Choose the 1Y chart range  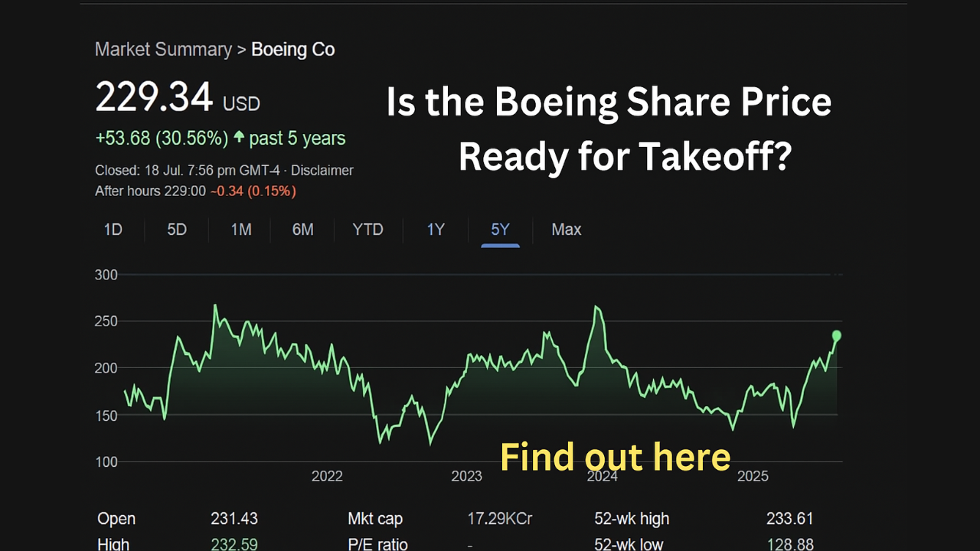coord(436,230)
